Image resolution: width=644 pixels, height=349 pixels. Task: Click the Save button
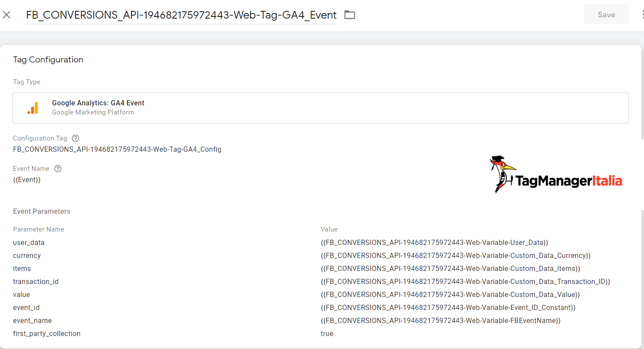pos(606,14)
